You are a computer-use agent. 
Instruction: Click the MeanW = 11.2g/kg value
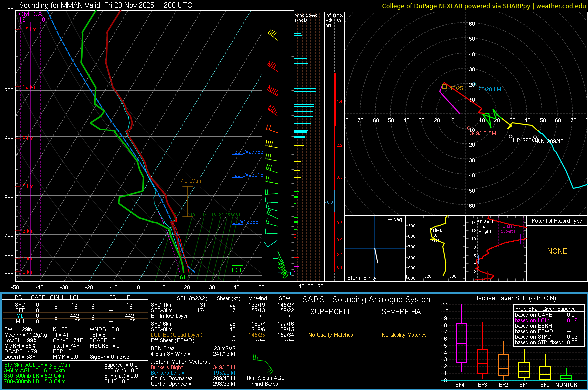26,335
